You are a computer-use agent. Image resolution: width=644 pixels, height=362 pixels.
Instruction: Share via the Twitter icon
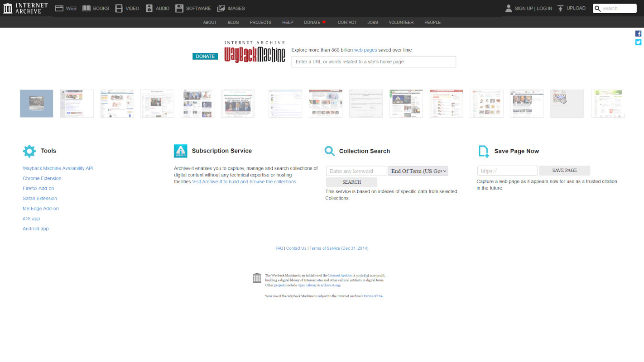tap(638, 42)
